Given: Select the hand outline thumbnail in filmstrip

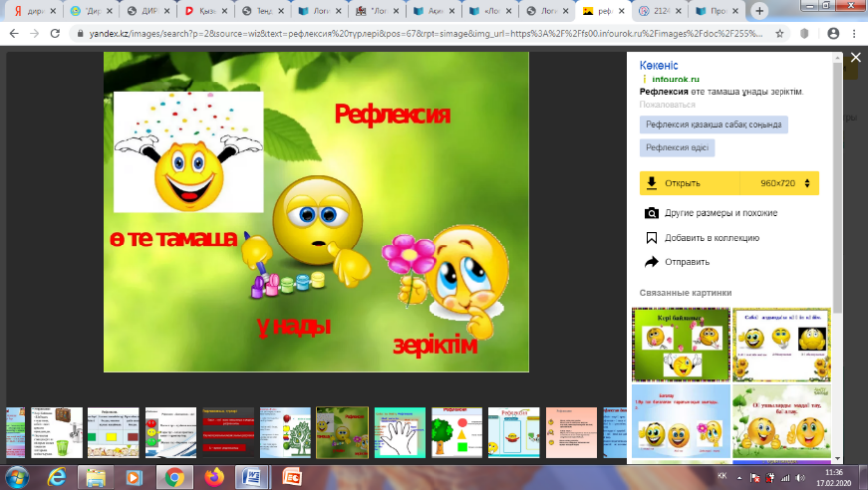Looking at the screenshot, I should point(399,432).
